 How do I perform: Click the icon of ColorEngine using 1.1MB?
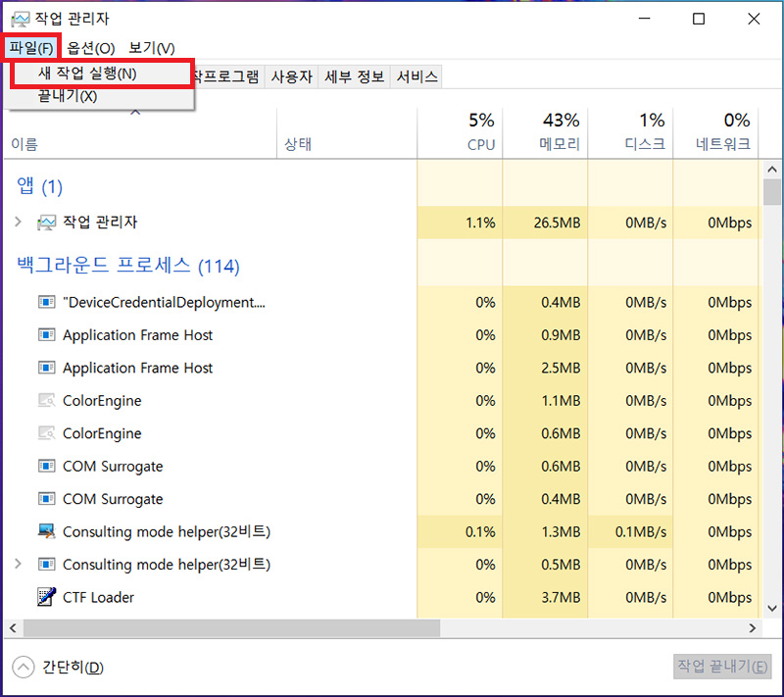point(46,401)
